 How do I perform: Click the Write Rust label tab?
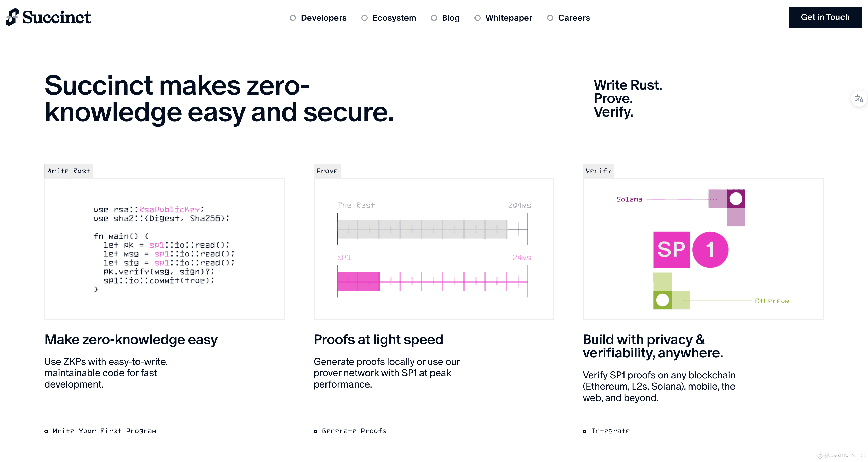pos(69,171)
